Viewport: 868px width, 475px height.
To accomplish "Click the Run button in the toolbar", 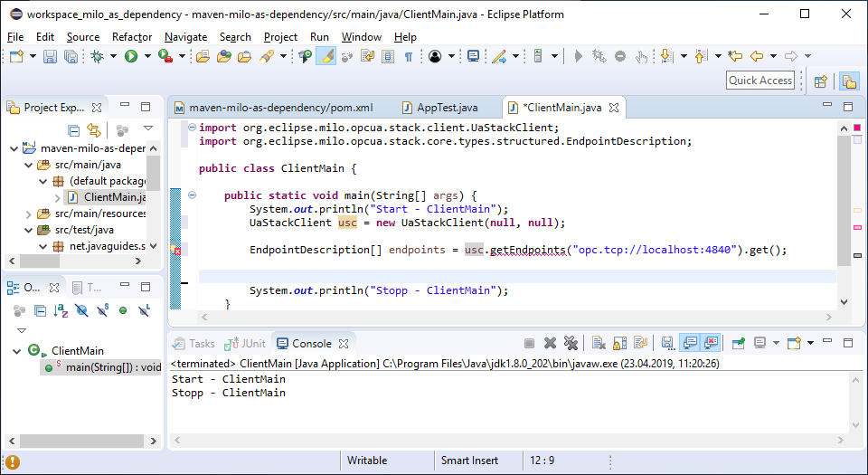I will coord(131,56).
